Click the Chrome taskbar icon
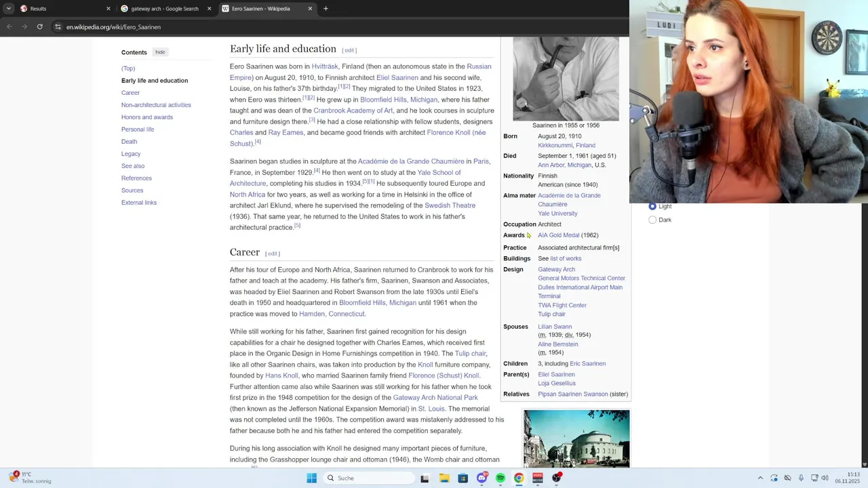868x488 pixels. tap(519, 478)
